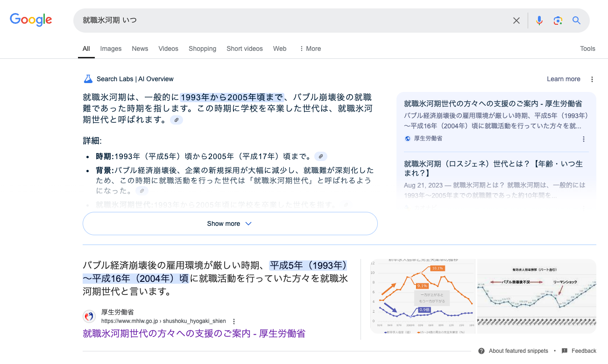Open the More search filters dropdown
The width and height of the screenshot is (608, 364).
pyautogui.click(x=310, y=49)
